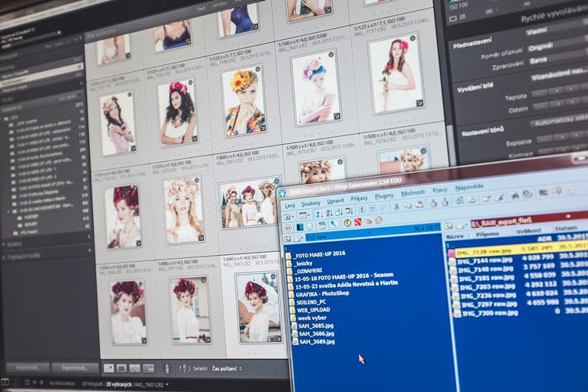Image resolution: width=588 pixels, height=392 pixels.
Task: Open the GRAFIKA - PhotoShop folder
Action: (322, 293)
